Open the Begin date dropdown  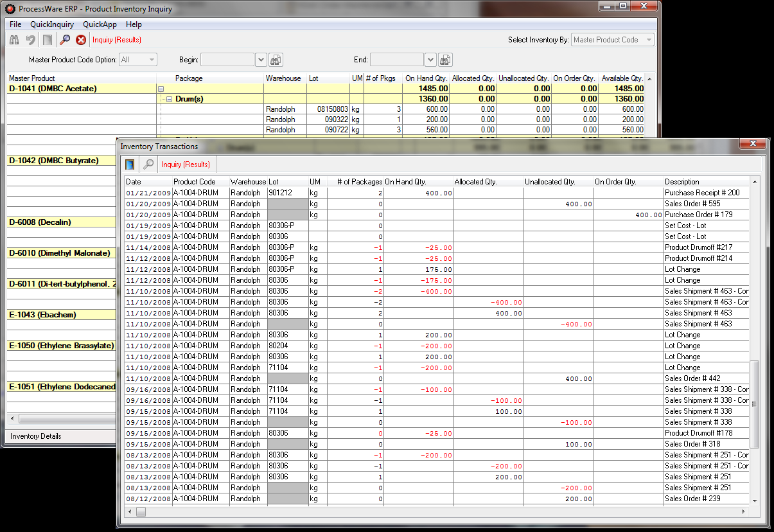(x=261, y=59)
